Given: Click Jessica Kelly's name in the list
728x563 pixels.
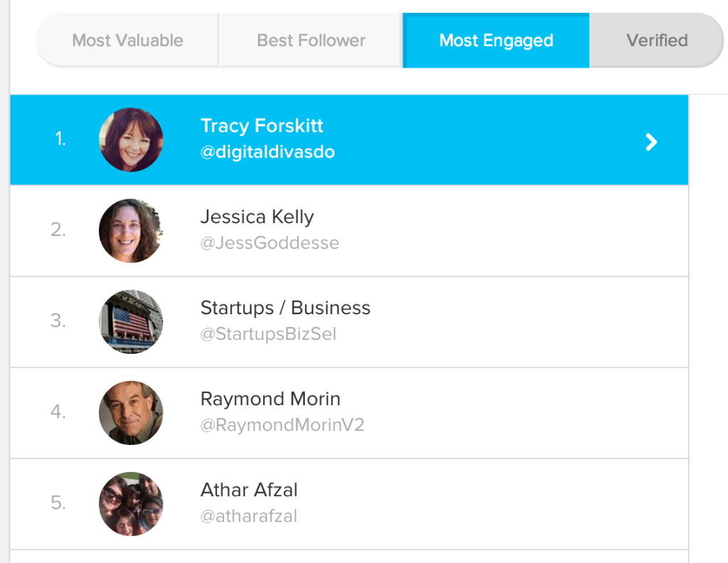Looking at the screenshot, I should coord(257,217).
